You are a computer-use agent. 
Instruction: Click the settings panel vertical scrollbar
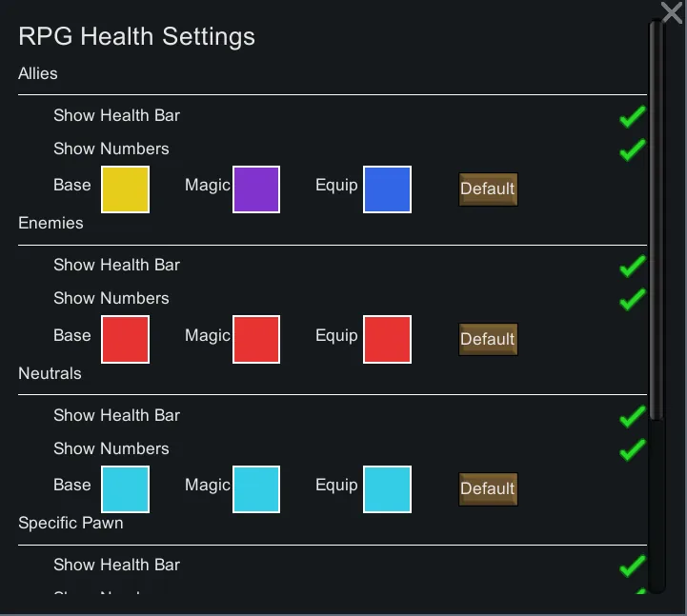click(x=657, y=219)
